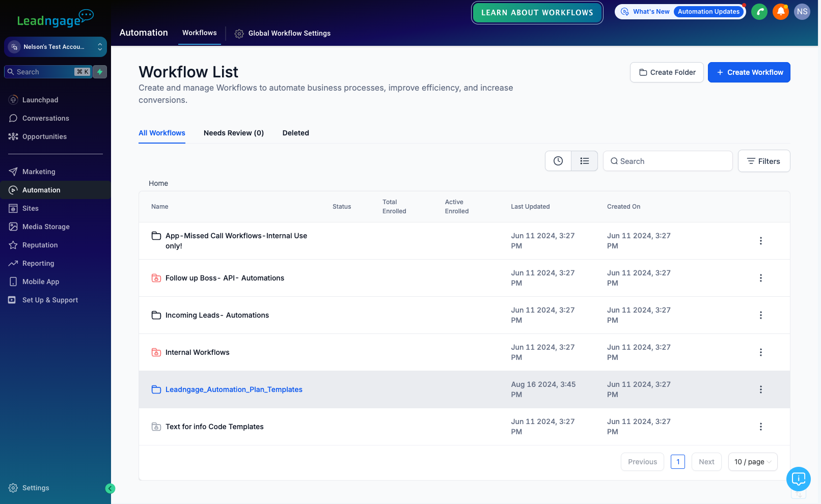Click the Internal Workflows red folder icon
Image resolution: width=821 pixels, height=504 pixels.
pos(156,352)
